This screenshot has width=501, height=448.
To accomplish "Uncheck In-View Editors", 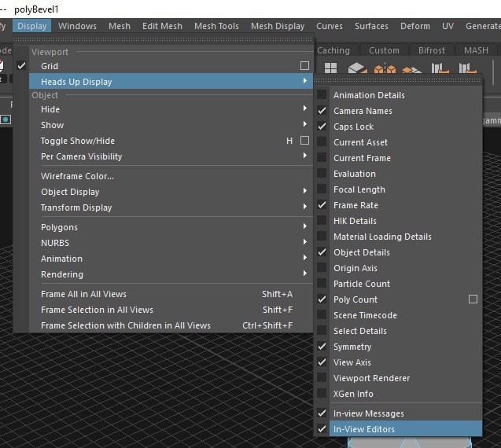I will pos(363,429).
